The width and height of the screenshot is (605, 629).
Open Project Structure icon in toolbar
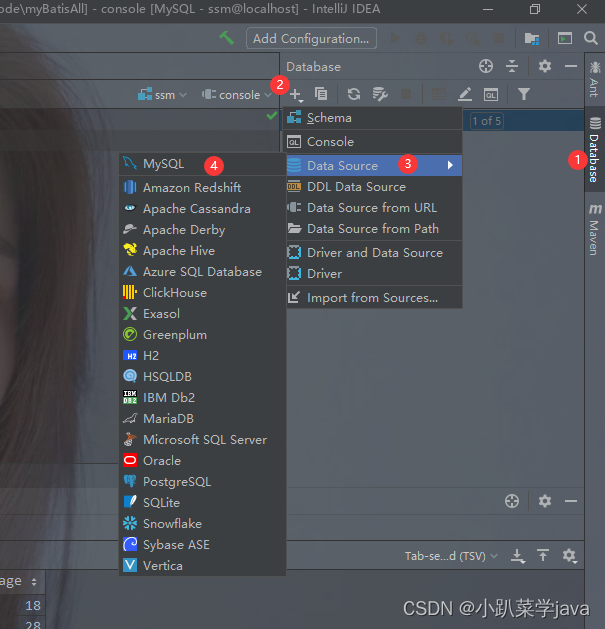point(532,39)
